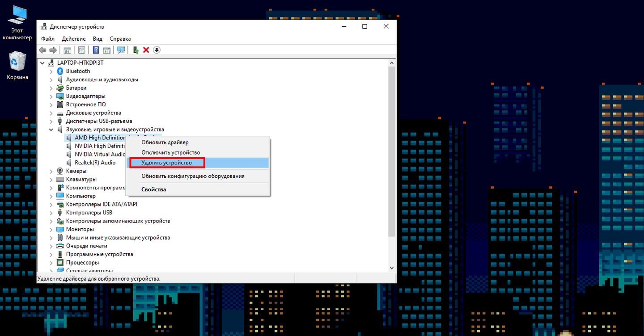Choose Обновить конфигурацию оборудования in context menu
The width and height of the screenshot is (644, 336).
[198, 176]
